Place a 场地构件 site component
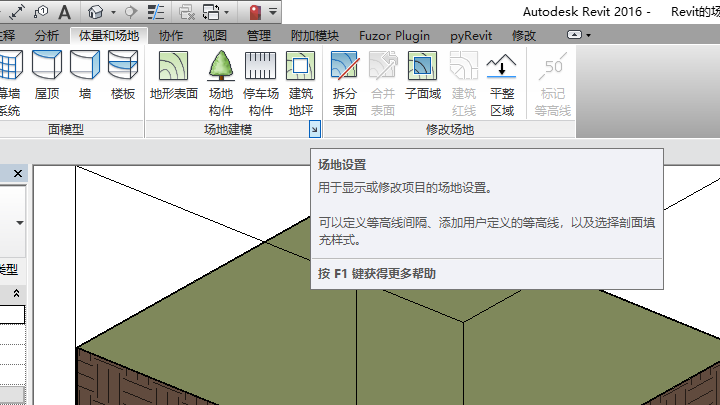720x405 pixels. point(221,83)
